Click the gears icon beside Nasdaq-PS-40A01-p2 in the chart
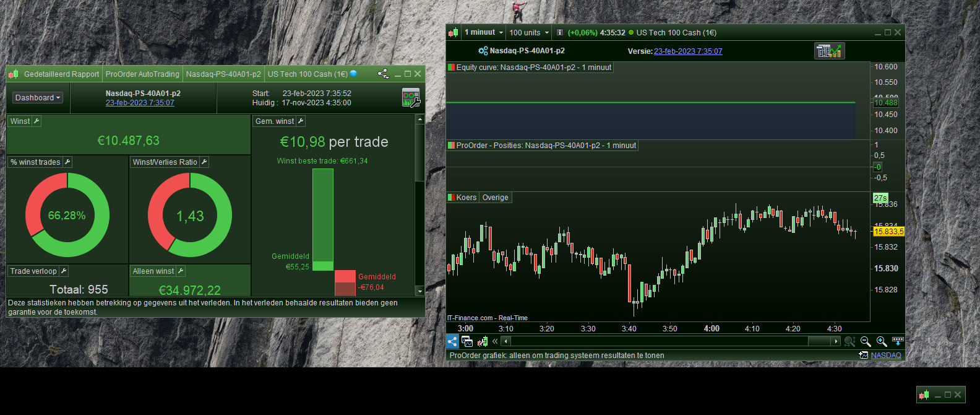The height and width of the screenshot is (415, 980). [x=483, y=51]
